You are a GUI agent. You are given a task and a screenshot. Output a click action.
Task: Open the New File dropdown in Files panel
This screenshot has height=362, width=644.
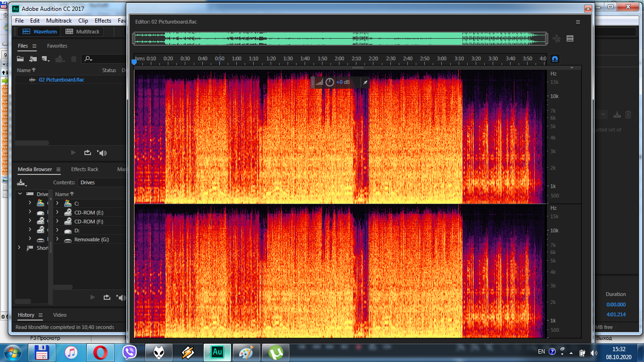point(46,59)
